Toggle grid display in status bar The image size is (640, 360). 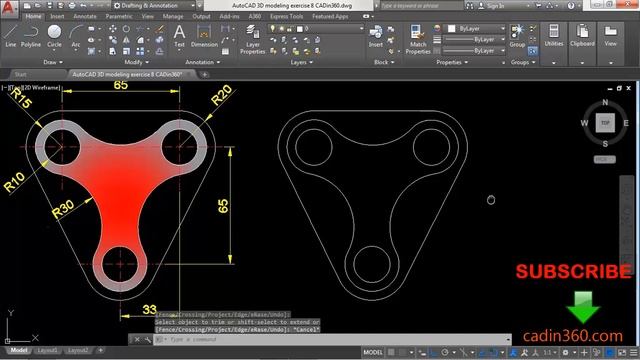click(x=391, y=352)
